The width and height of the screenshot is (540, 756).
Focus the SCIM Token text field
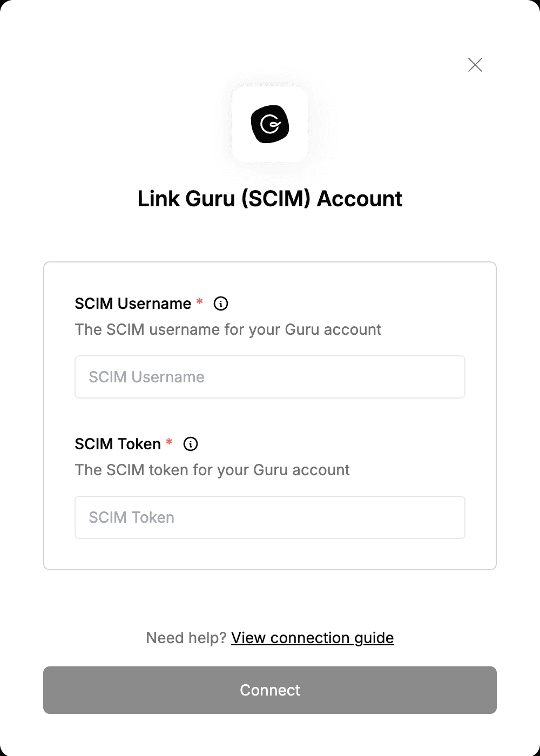270,517
